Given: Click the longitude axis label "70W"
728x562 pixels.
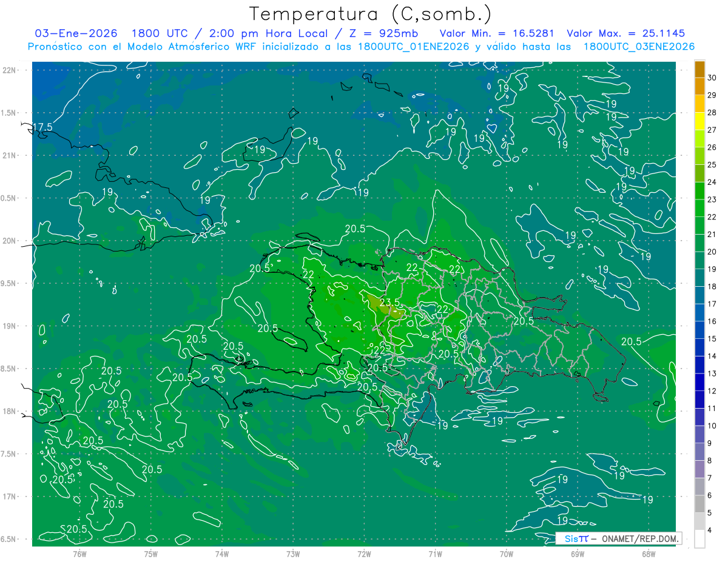Looking at the screenshot, I should coord(507,554).
